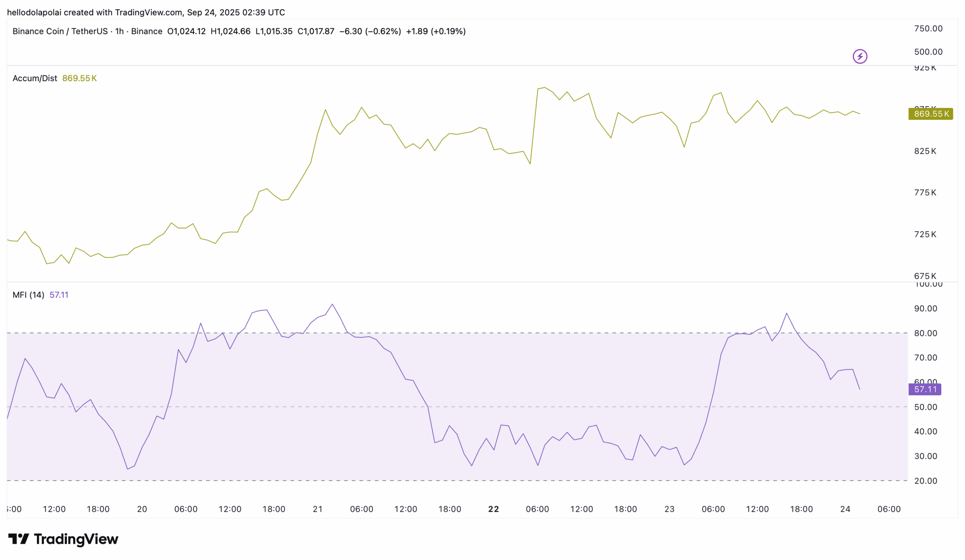
Task: Click the olive 869.55 K price tag
Action: 931,114
